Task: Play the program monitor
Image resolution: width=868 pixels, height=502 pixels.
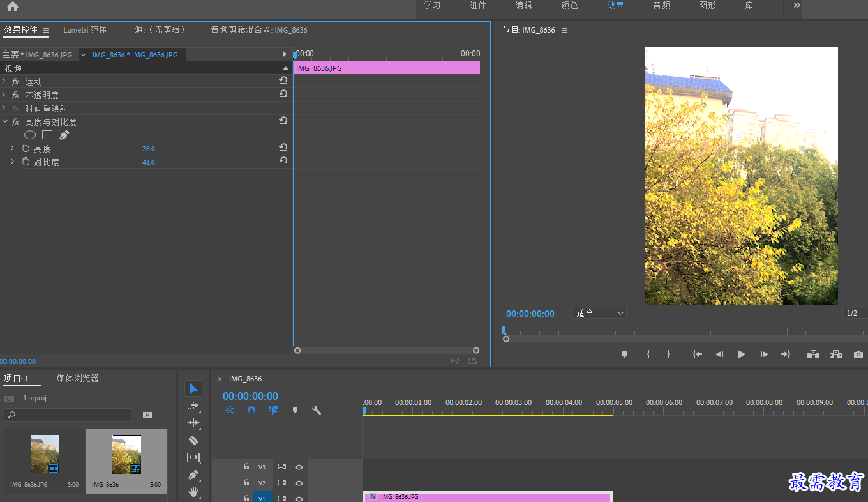Action: click(741, 354)
